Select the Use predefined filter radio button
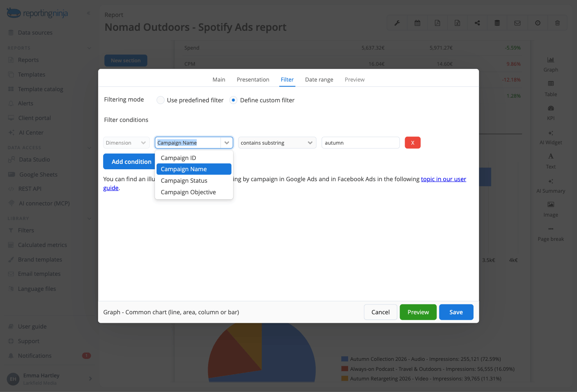 click(160, 100)
